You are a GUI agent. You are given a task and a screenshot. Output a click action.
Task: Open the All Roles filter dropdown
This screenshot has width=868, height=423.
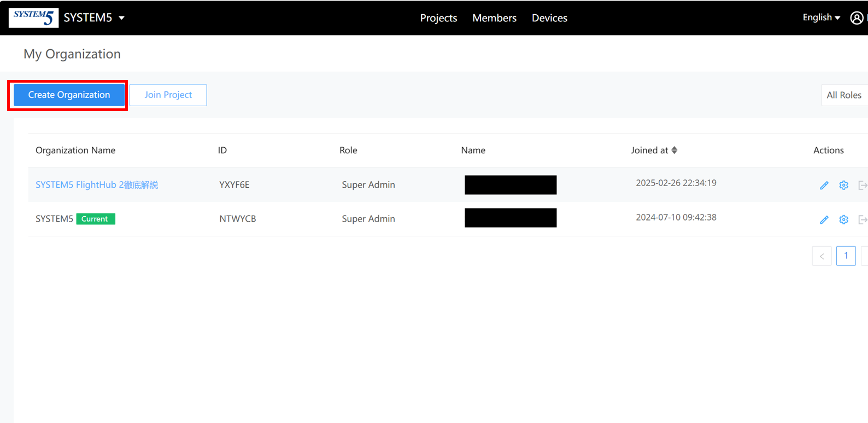click(x=844, y=95)
